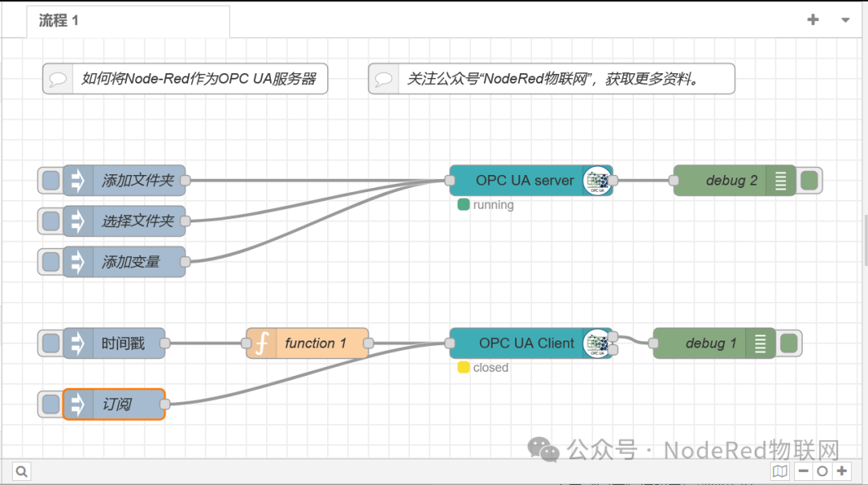Select the debug 1 node label
Viewport: 868px width, 485px height.
click(x=710, y=344)
